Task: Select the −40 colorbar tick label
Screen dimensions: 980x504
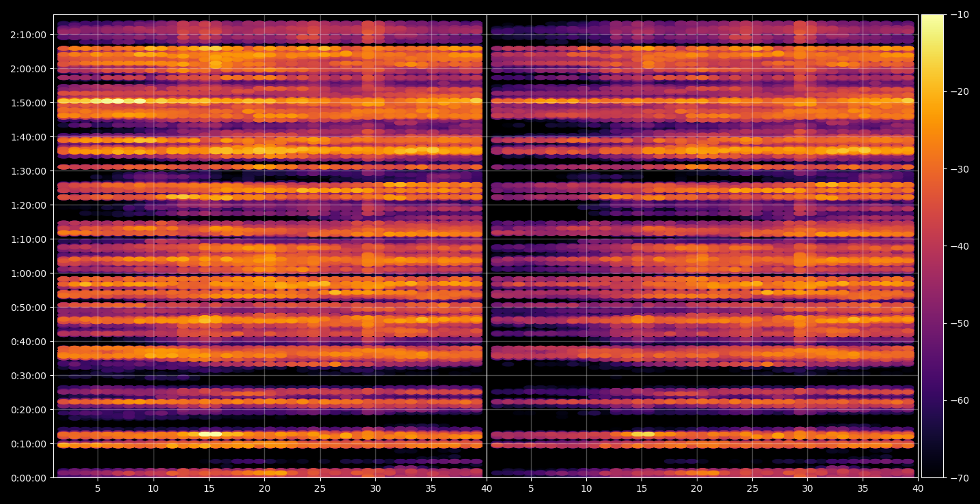Action: 959,246
